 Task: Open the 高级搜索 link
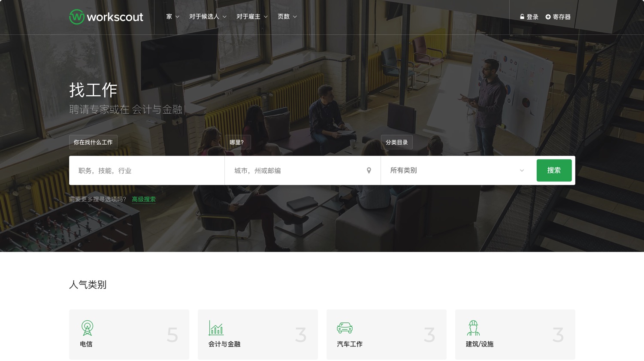(144, 199)
